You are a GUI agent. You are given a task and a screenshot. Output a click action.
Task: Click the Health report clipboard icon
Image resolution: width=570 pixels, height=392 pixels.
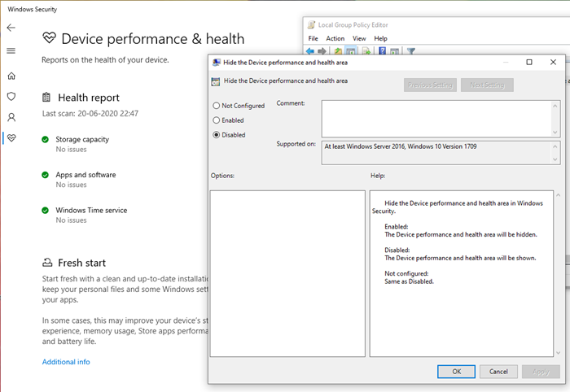(x=46, y=98)
